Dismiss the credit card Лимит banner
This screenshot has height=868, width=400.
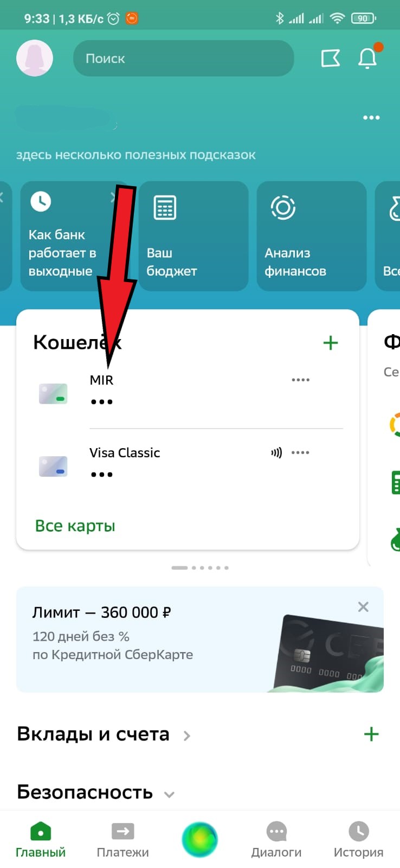(363, 607)
